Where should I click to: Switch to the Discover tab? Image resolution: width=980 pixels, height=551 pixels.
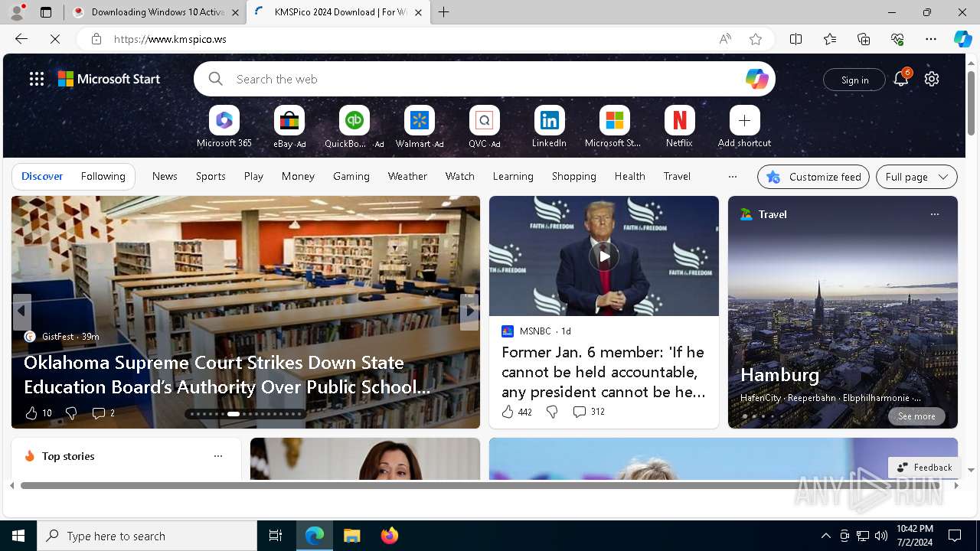coord(42,176)
